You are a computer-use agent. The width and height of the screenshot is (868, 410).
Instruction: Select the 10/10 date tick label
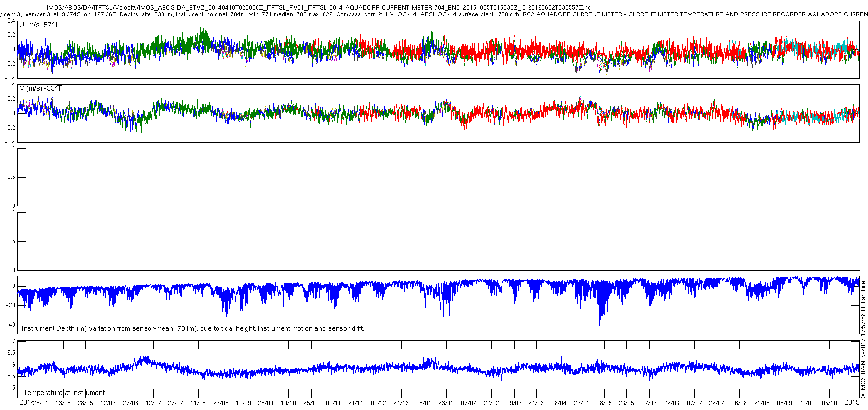point(288,403)
